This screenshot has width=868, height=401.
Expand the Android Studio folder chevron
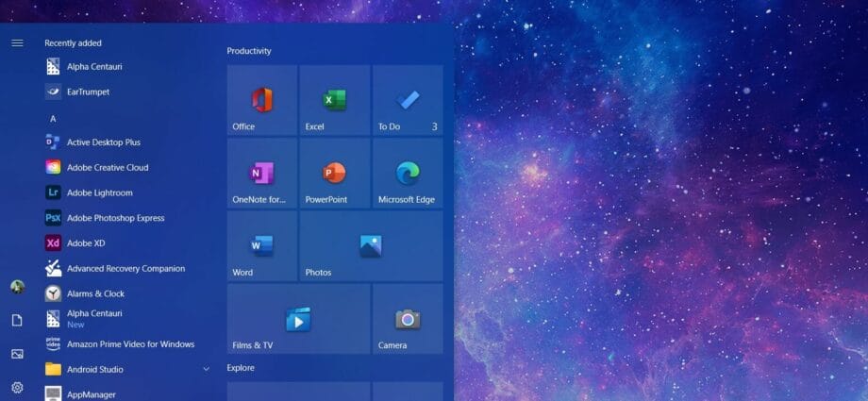[207, 369]
